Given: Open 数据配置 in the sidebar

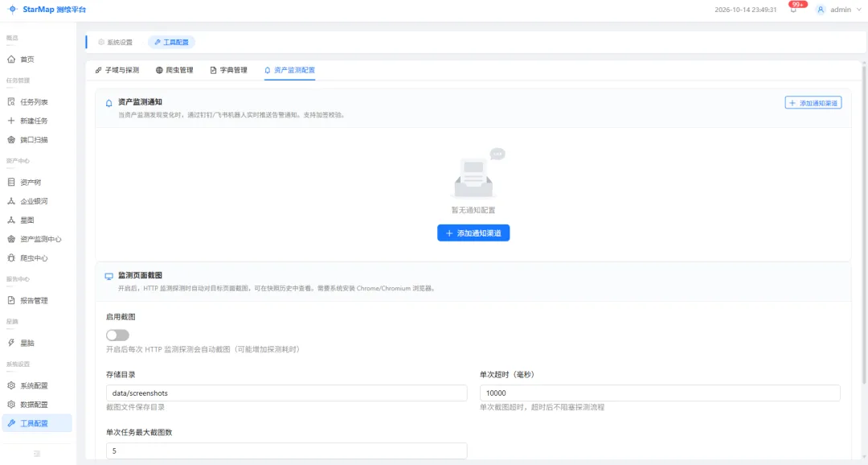Looking at the screenshot, I should coord(36,404).
